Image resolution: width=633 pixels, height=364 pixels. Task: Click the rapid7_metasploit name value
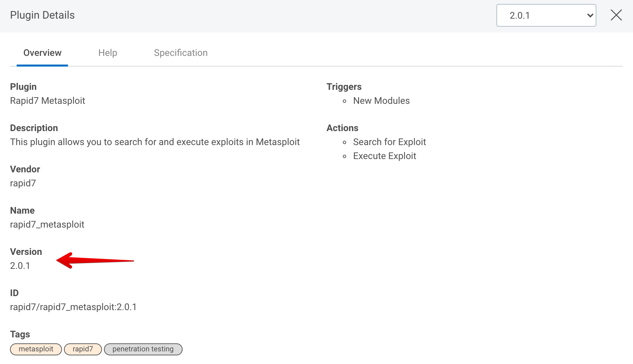coord(47,225)
